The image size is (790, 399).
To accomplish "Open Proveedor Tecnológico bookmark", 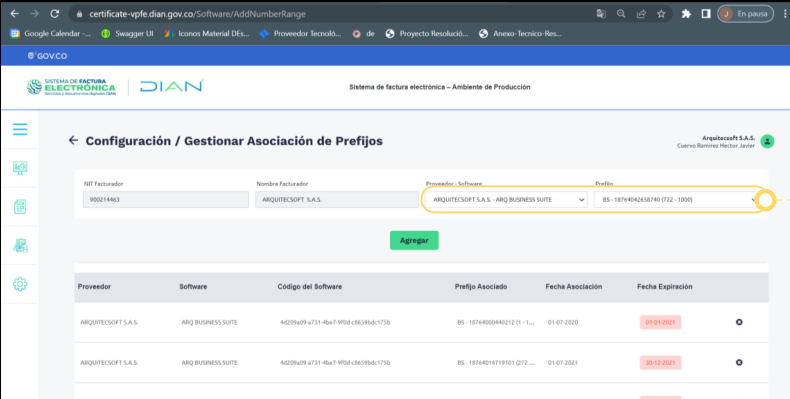I will coord(300,34).
